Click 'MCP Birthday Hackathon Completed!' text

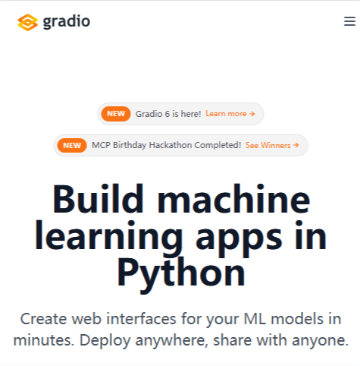click(x=166, y=145)
